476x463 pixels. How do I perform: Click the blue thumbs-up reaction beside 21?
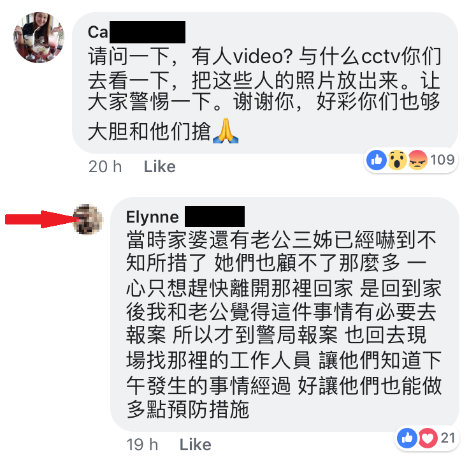click(407, 437)
